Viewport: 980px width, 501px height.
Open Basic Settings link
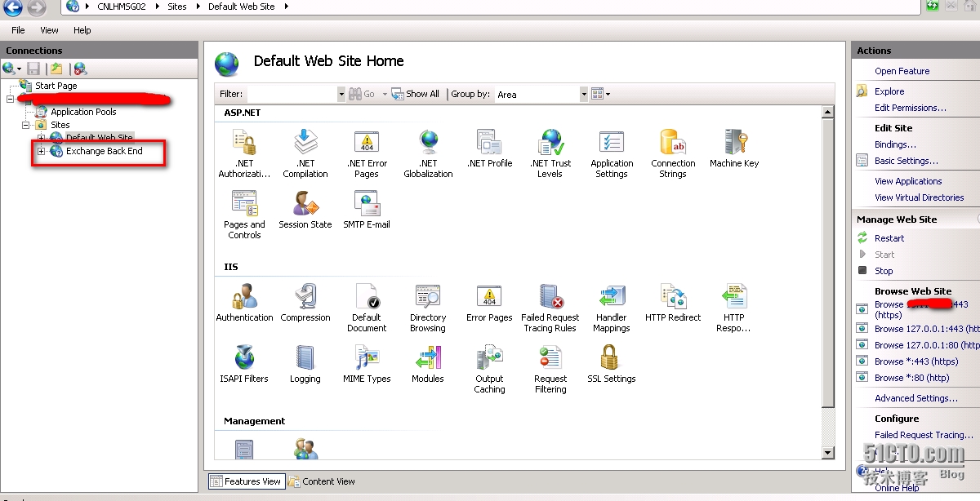pyautogui.click(x=906, y=161)
